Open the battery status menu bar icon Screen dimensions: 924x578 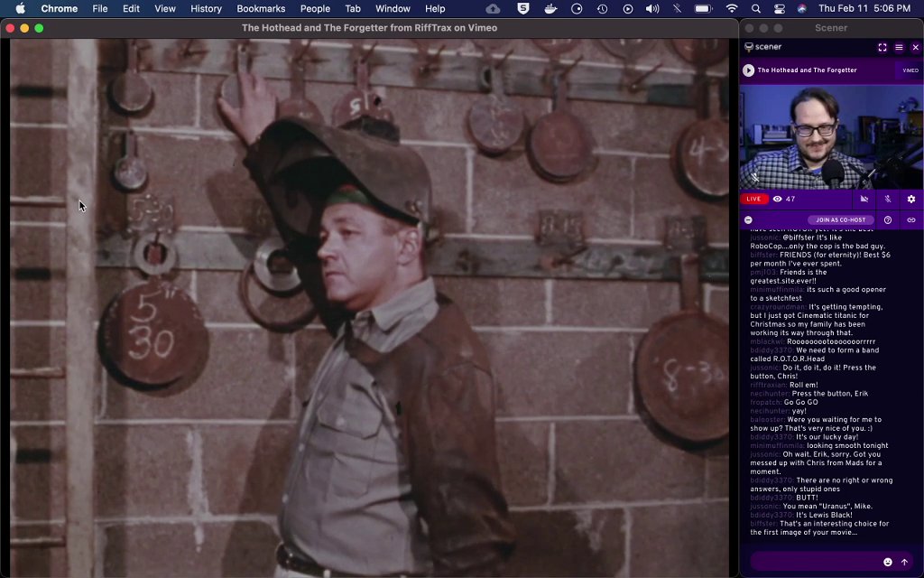pyautogui.click(x=704, y=8)
